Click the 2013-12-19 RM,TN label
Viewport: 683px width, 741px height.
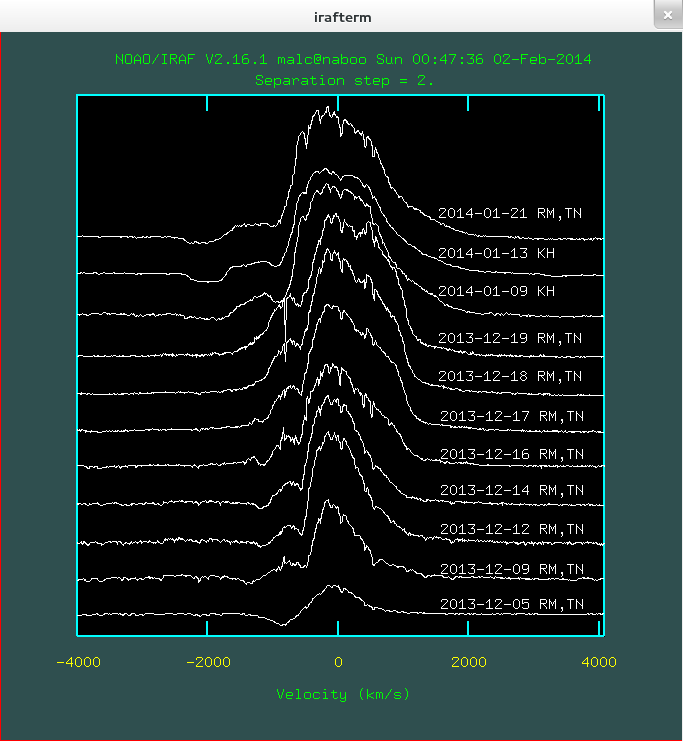510,338
